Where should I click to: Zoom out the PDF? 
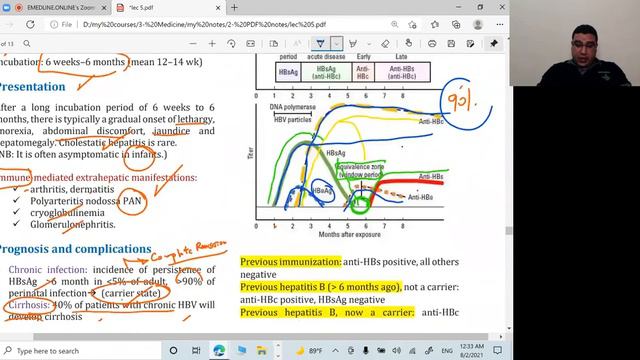193,43
